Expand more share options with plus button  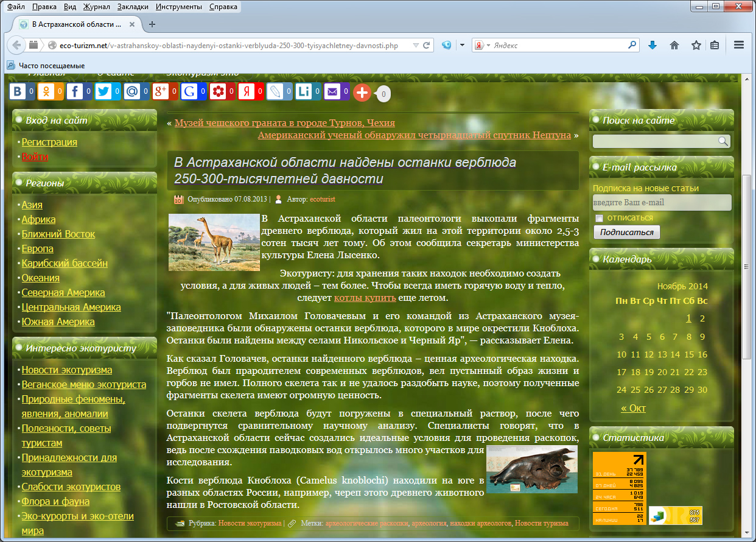tap(362, 93)
